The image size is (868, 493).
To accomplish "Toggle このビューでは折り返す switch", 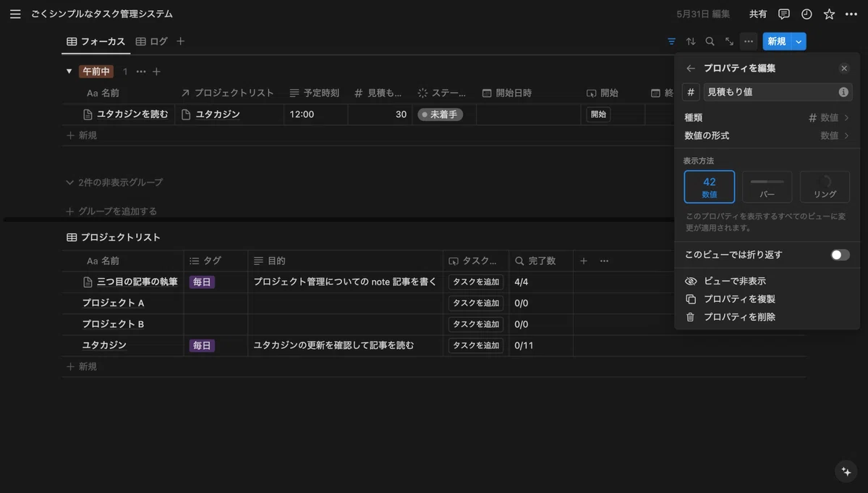I will (840, 255).
